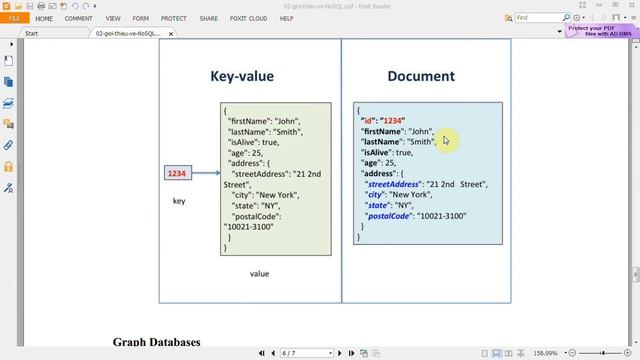Image resolution: width=640 pixels, height=360 pixels.
Task: Open the Attachments paperclip panel icon
Action: tap(8, 145)
